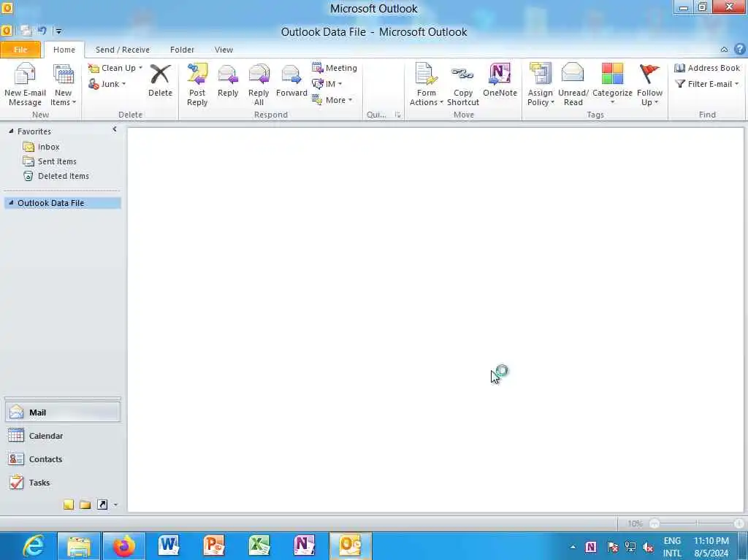Click the muted volume tray icon
Screen dimensions: 748x560
[x=649, y=547]
